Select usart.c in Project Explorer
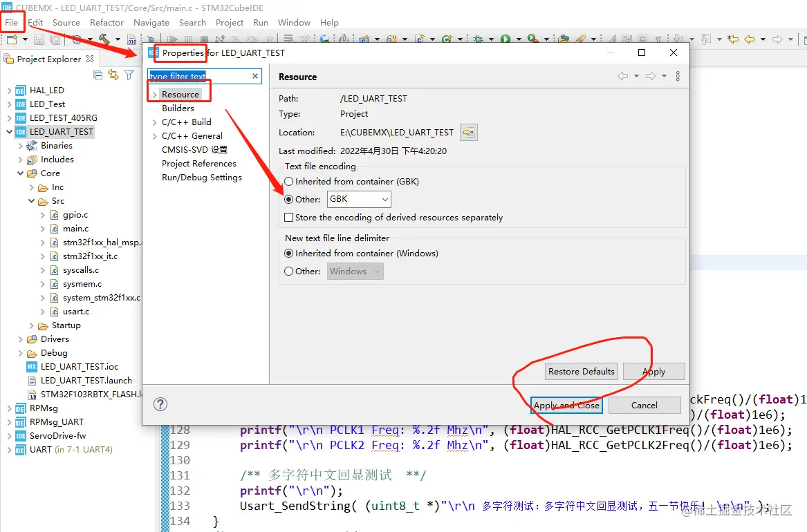 pos(76,312)
